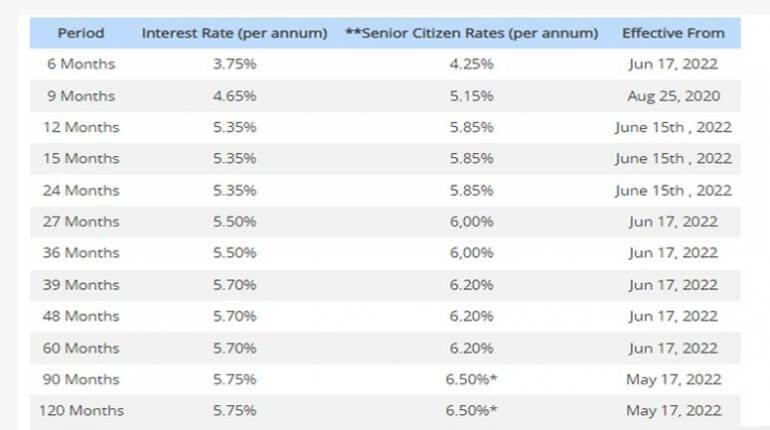This screenshot has width=770, height=430.
Task: Click the 27 Months period cell
Action: 81,221
